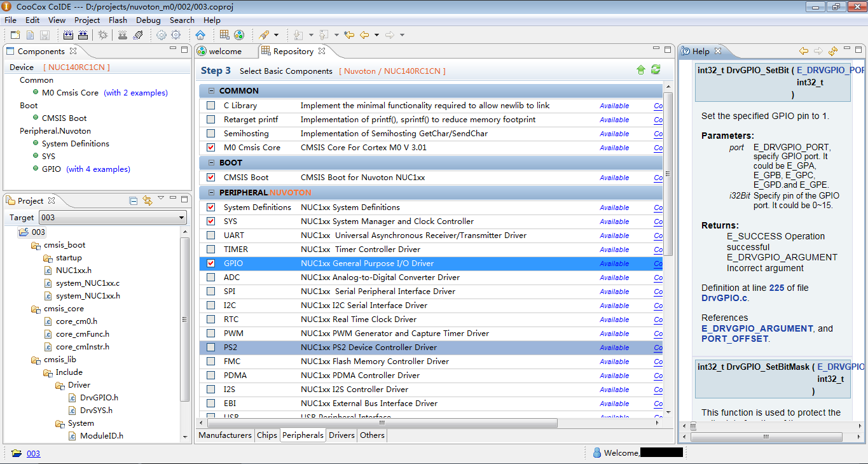Open the Target 003 dropdown
Image resolution: width=868 pixels, height=464 pixels.
[x=113, y=218]
